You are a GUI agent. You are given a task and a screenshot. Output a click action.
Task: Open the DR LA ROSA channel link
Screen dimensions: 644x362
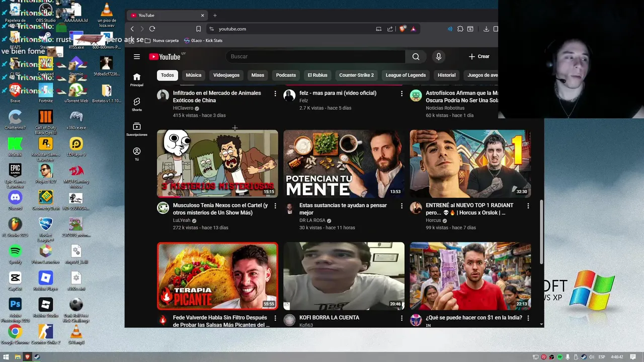(x=312, y=220)
